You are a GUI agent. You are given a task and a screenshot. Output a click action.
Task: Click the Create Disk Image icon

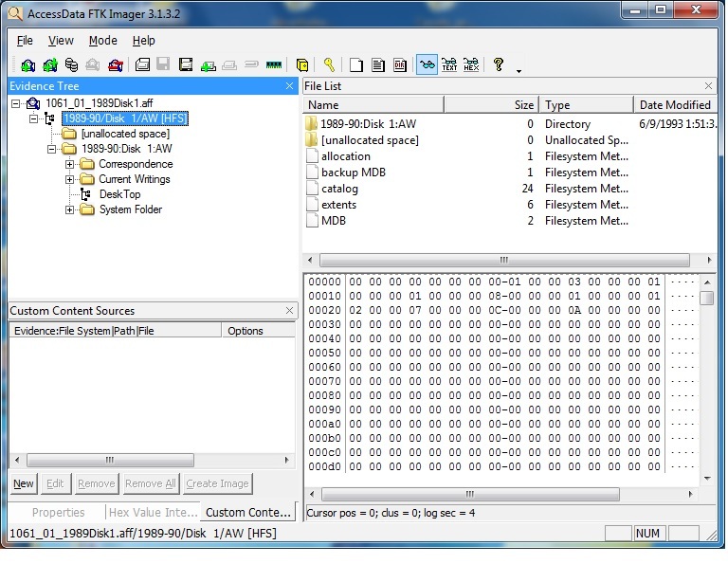tap(142, 65)
